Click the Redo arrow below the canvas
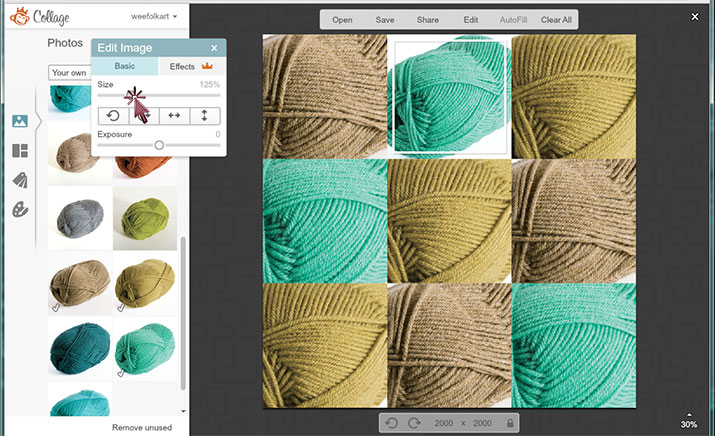The image size is (715, 436). click(x=414, y=423)
